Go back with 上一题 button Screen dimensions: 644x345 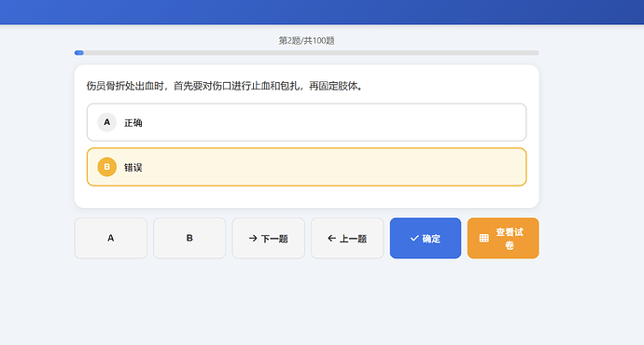coord(347,238)
